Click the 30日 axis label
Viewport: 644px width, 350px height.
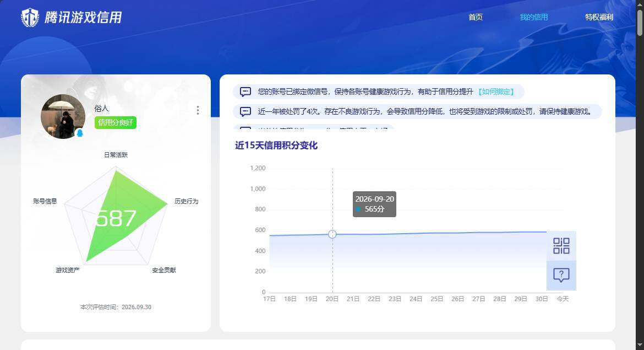point(542,299)
